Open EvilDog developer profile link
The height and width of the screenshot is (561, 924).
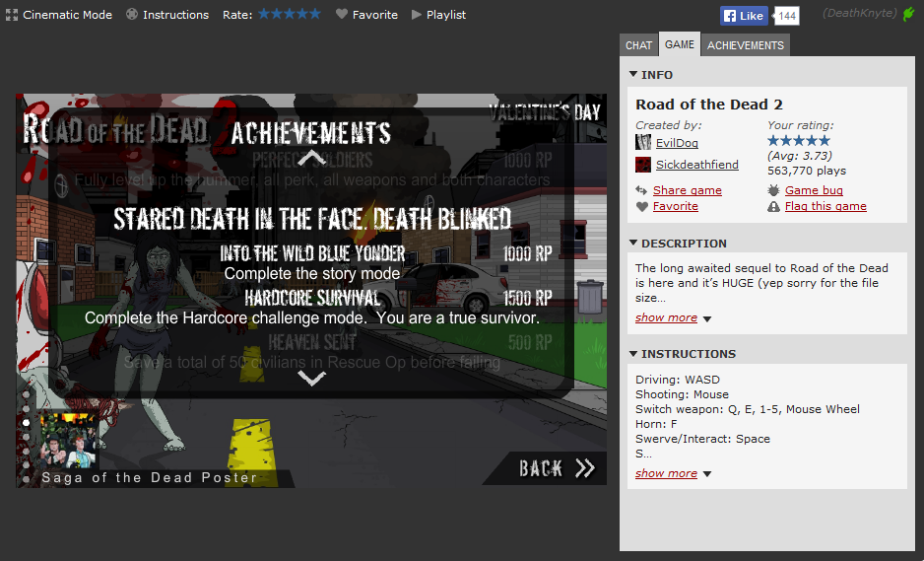coord(677,143)
